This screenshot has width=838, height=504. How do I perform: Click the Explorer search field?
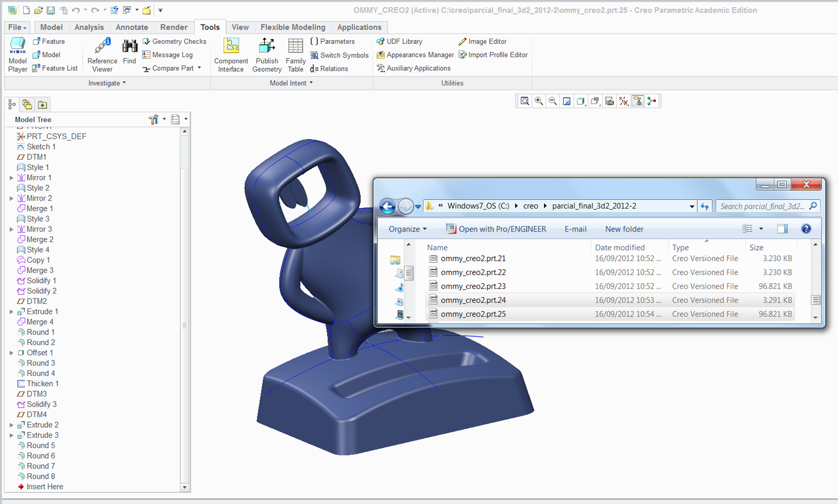point(767,206)
